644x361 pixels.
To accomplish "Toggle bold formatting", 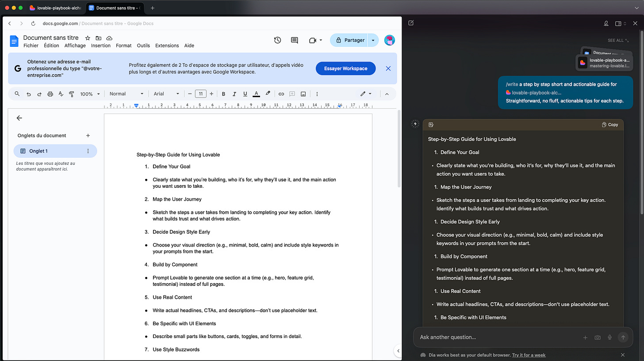I will point(223,94).
